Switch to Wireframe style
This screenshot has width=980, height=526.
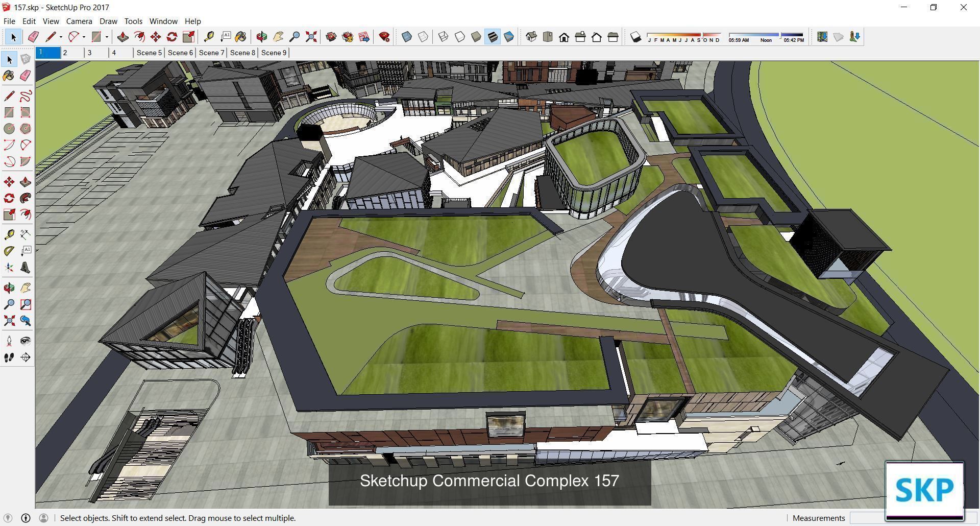coord(444,37)
